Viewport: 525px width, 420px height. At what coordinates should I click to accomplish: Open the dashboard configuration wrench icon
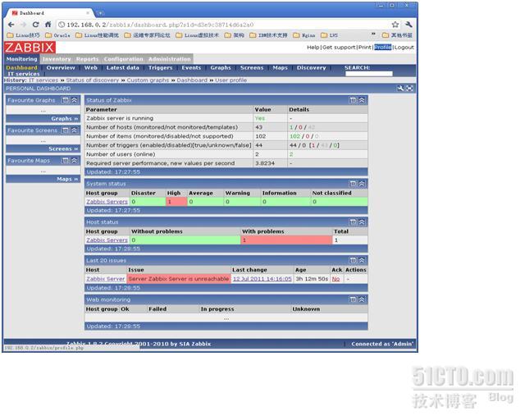(400, 89)
